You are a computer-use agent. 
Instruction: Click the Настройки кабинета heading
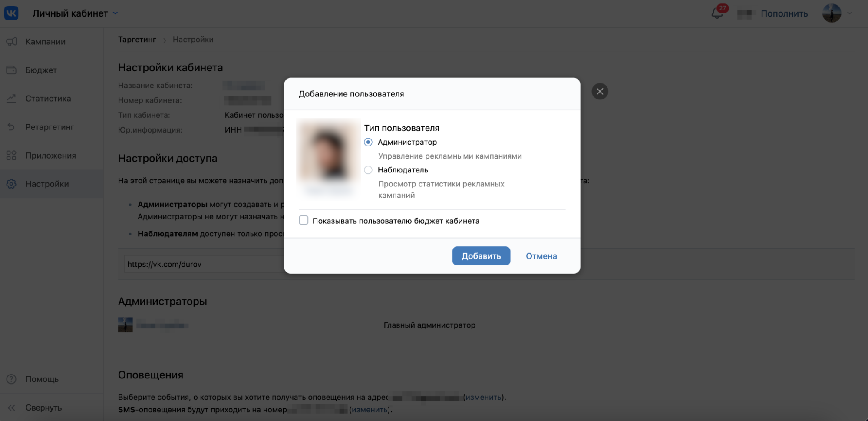pos(170,68)
